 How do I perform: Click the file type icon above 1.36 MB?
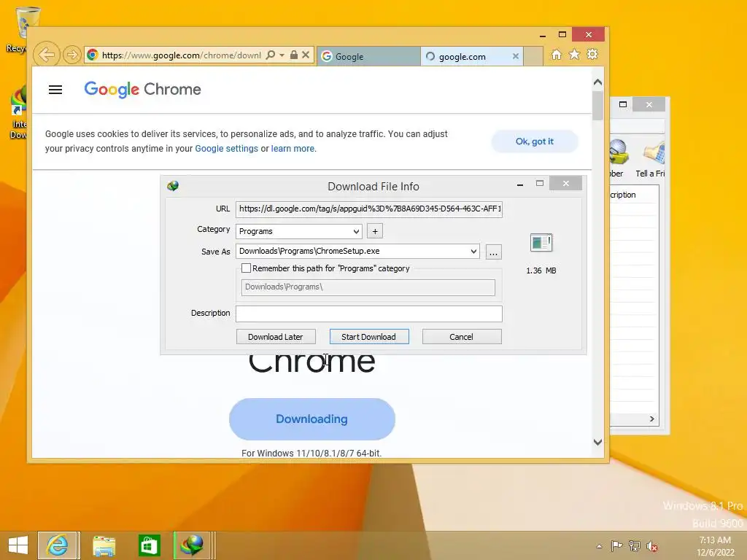coord(541,242)
